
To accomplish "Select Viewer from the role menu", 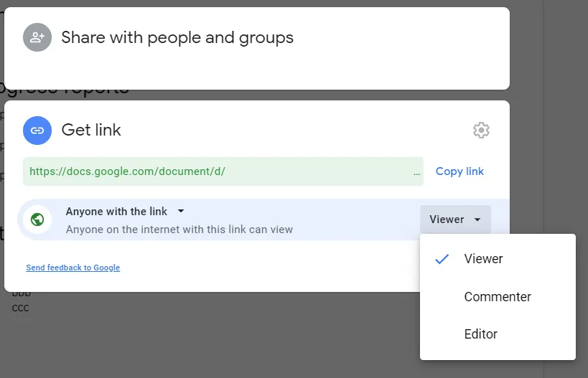I will pyautogui.click(x=483, y=259).
